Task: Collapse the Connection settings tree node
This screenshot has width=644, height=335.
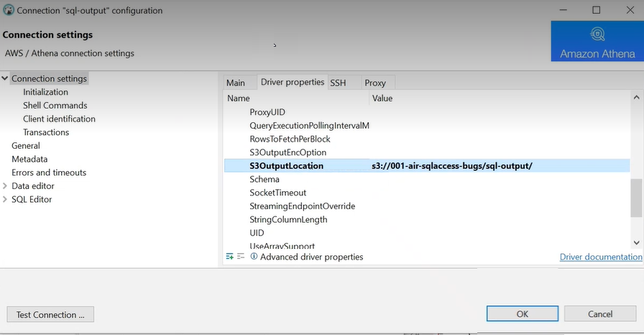Action: tap(5, 79)
